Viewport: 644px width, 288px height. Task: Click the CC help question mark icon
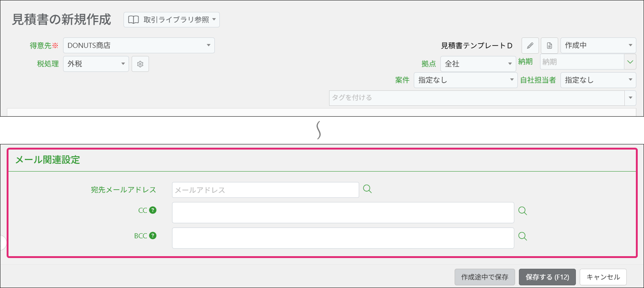click(x=153, y=210)
